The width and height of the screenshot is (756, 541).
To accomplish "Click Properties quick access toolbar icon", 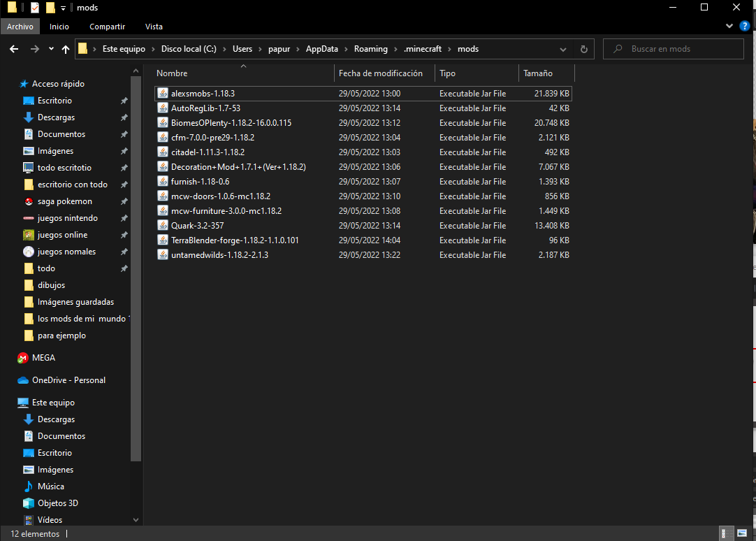I will (35, 7).
